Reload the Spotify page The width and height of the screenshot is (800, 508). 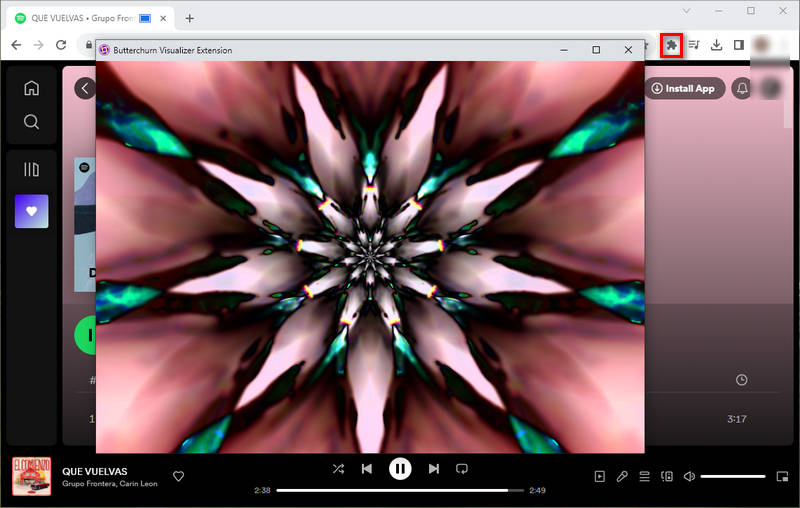(61, 45)
